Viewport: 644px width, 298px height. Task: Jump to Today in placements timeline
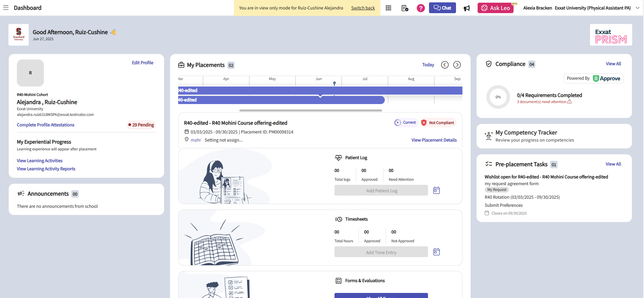click(428, 65)
